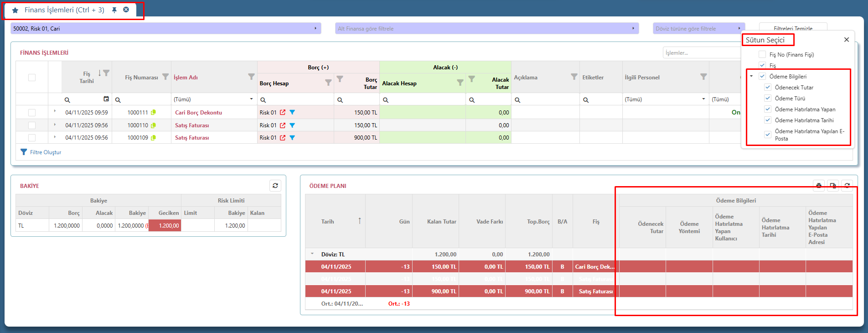This screenshot has width=868, height=333.
Task: Select the checkbox of row 1000109
Action: [x=32, y=137]
